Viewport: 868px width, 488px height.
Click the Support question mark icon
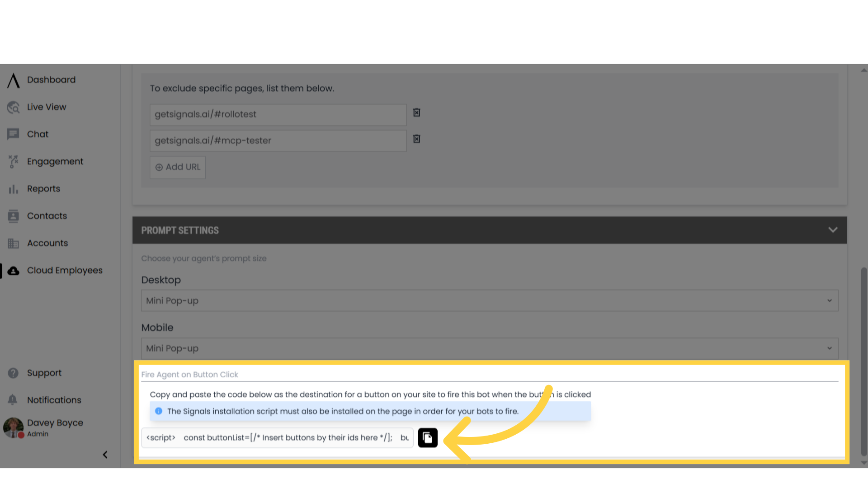tap(13, 373)
